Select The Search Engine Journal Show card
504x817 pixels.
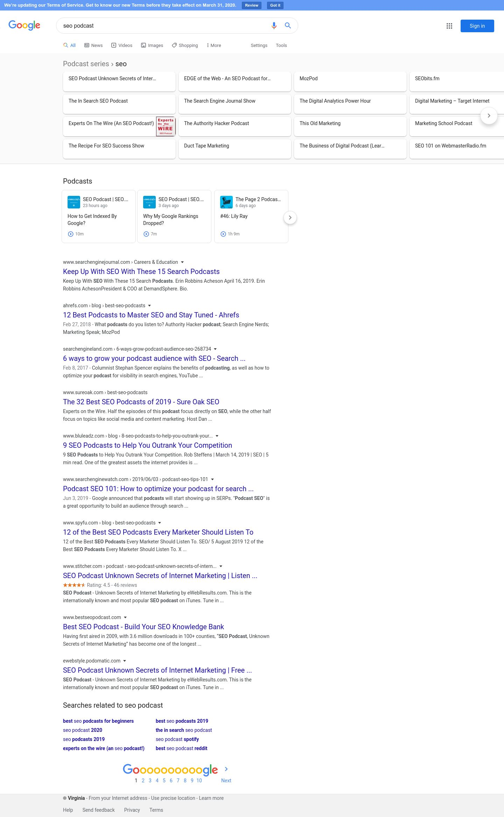(x=234, y=104)
